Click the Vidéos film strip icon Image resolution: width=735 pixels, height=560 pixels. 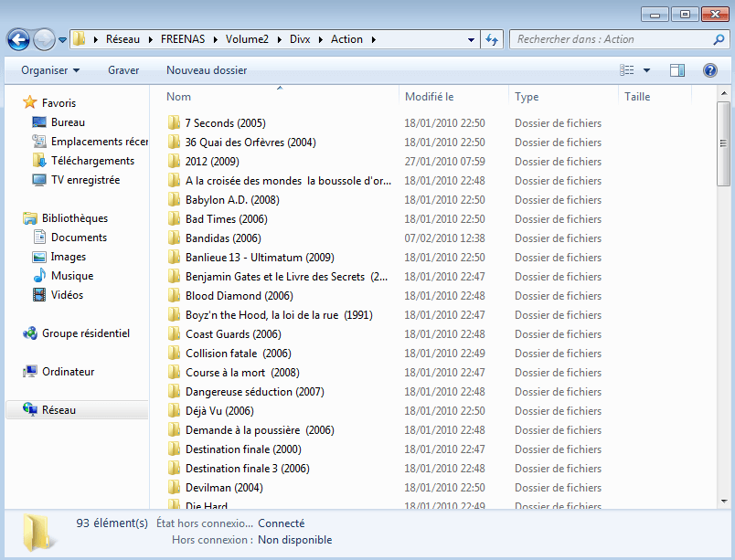(x=39, y=295)
